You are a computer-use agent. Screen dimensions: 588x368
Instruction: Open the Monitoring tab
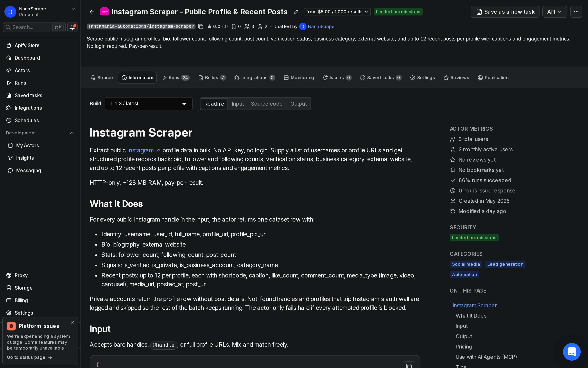[x=299, y=78]
